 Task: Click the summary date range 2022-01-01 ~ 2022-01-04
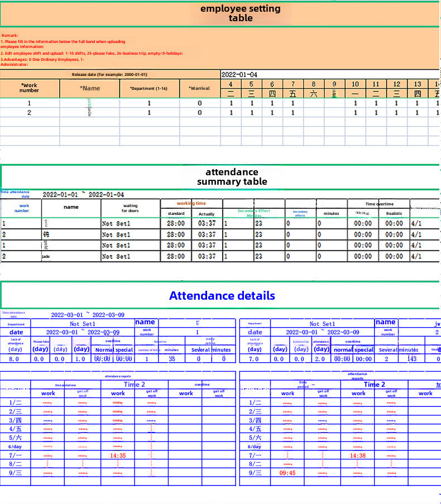point(83,194)
